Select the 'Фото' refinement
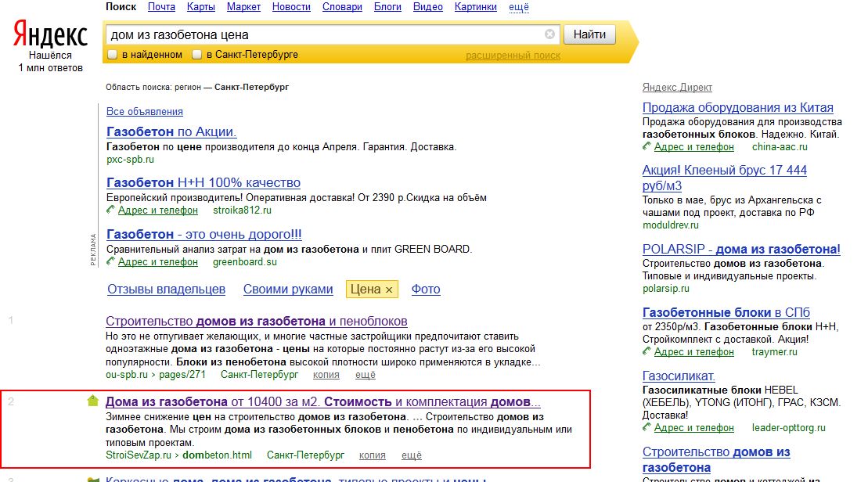This screenshot has height=482, width=868. coord(426,290)
